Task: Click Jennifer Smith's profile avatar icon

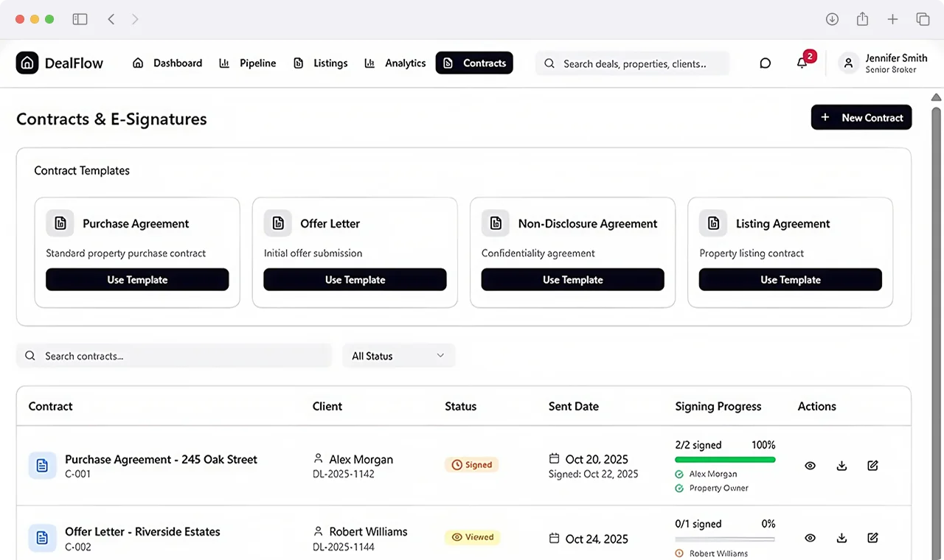Action: coord(849,63)
